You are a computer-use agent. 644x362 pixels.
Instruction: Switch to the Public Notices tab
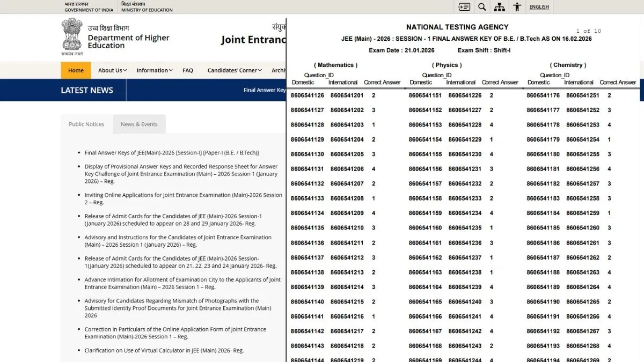click(86, 124)
